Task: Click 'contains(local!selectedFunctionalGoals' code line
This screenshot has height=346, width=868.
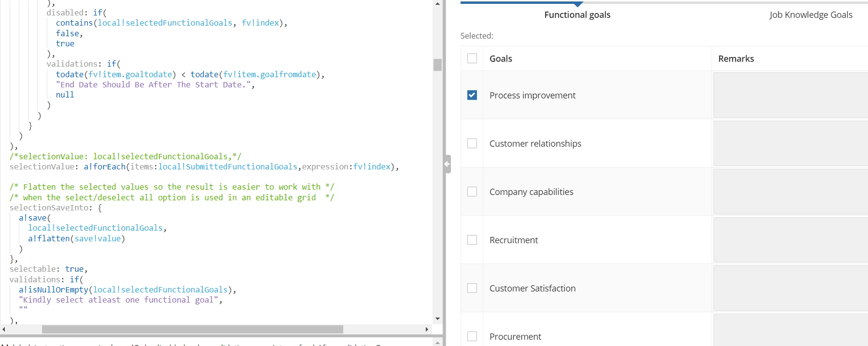Action: (172, 23)
